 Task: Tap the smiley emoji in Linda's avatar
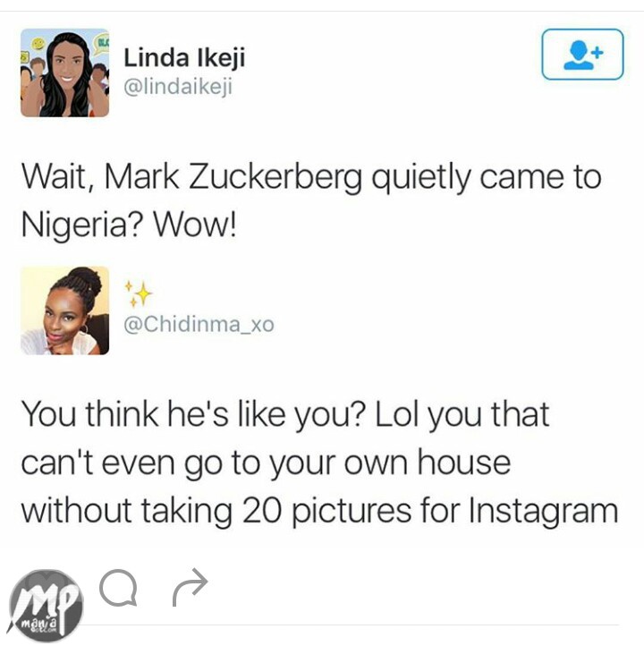(38, 43)
